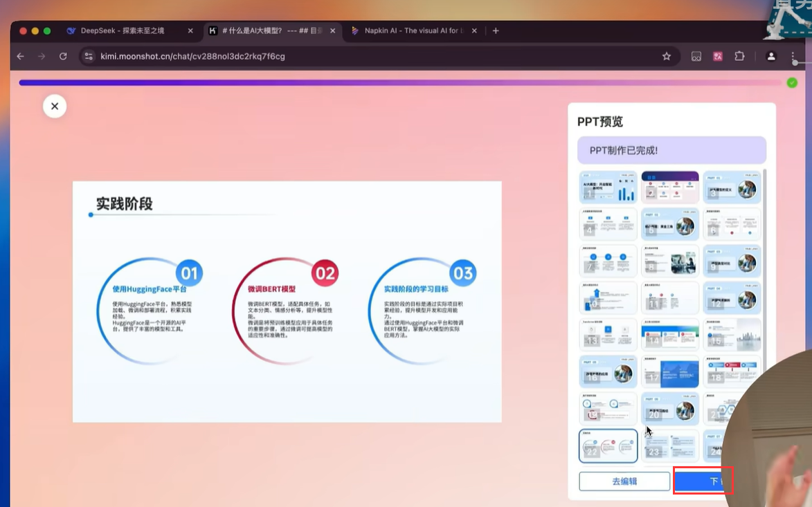Select slide thumbnail 22
Image resolution: width=812 pixels, height=507 pixels.
pyautogui.click(x=608, y=445)
